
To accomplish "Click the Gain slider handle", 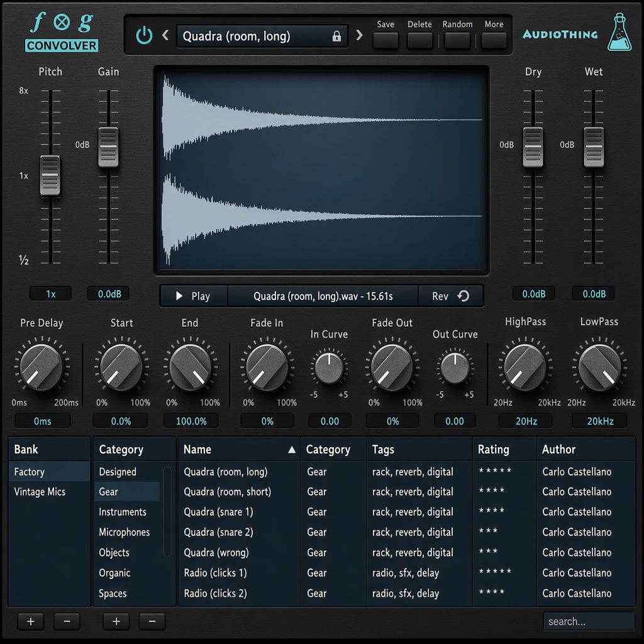I will click(108, 147).
